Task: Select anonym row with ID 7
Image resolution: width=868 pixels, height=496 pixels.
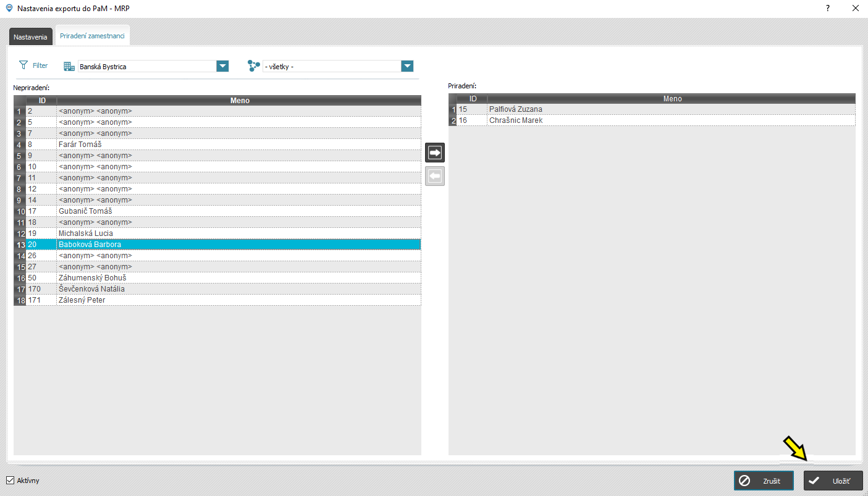Action: pos(217,133)
